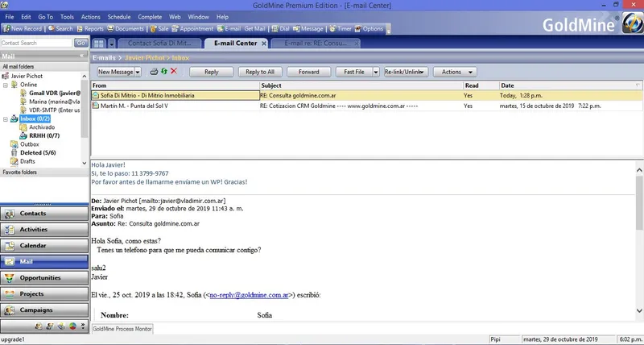
Task: Start the Timer from the toolbar
Action: [x=341, y=29]
